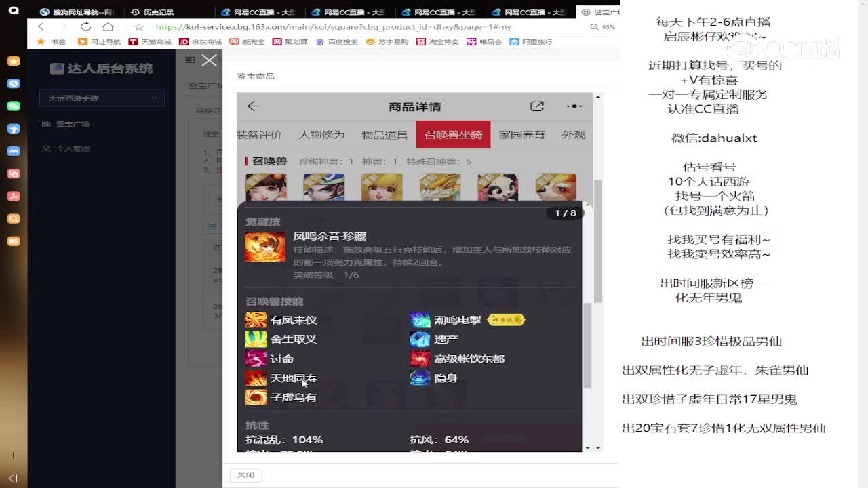Select the first summoned beast avatar

(x=266, y=187)
